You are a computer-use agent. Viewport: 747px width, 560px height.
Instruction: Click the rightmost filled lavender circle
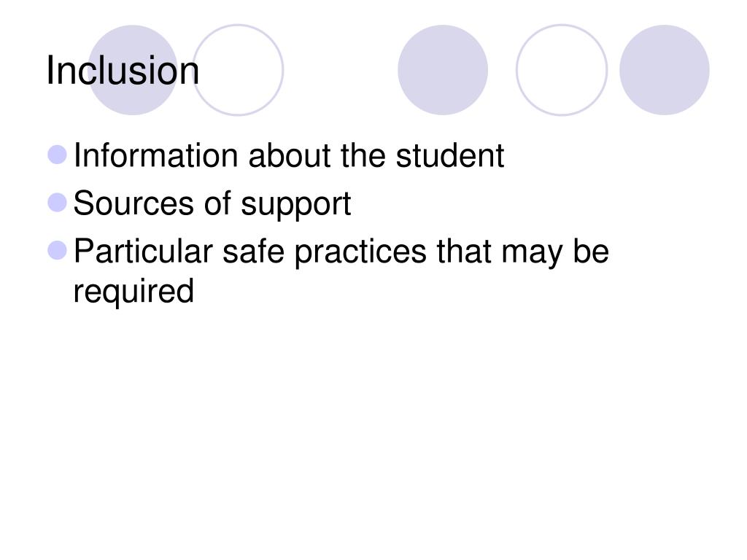665,70
